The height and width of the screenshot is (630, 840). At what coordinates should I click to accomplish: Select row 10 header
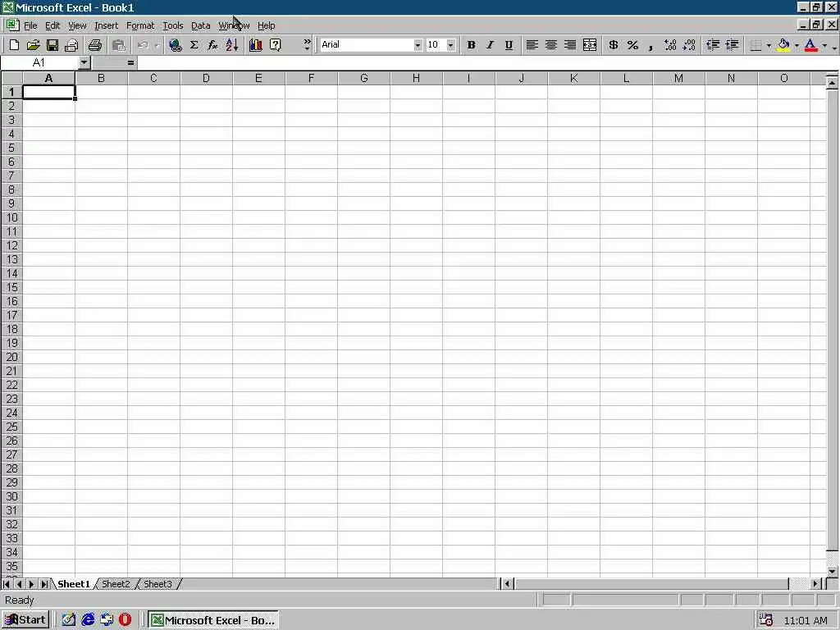tap(11, 217)
